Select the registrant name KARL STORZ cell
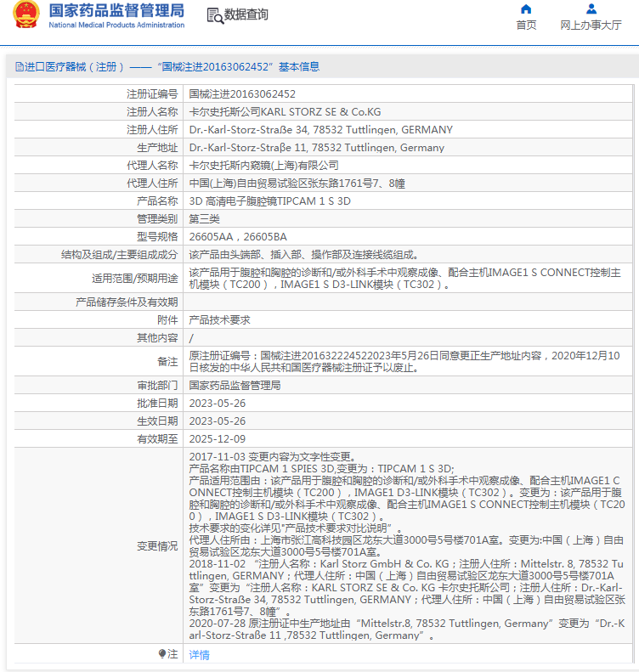This screenshot has width=639, height=672. 284,112
